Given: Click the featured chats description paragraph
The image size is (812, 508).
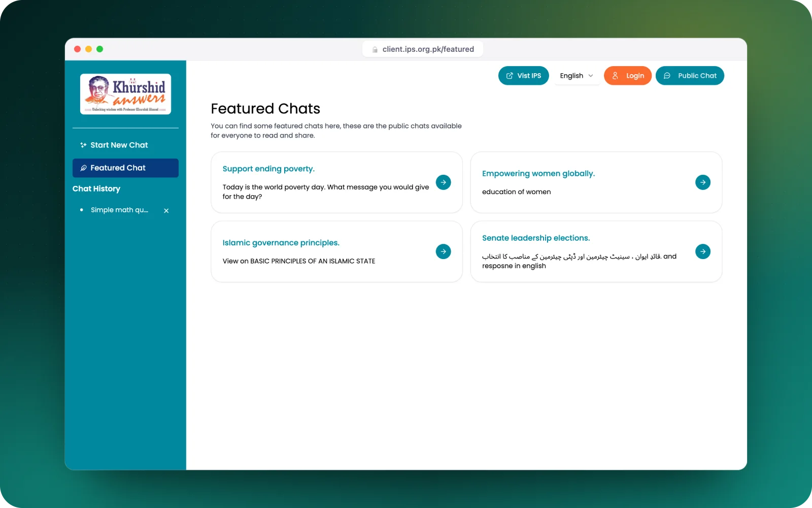Looking at the screenshot, I should coord(336,131).
